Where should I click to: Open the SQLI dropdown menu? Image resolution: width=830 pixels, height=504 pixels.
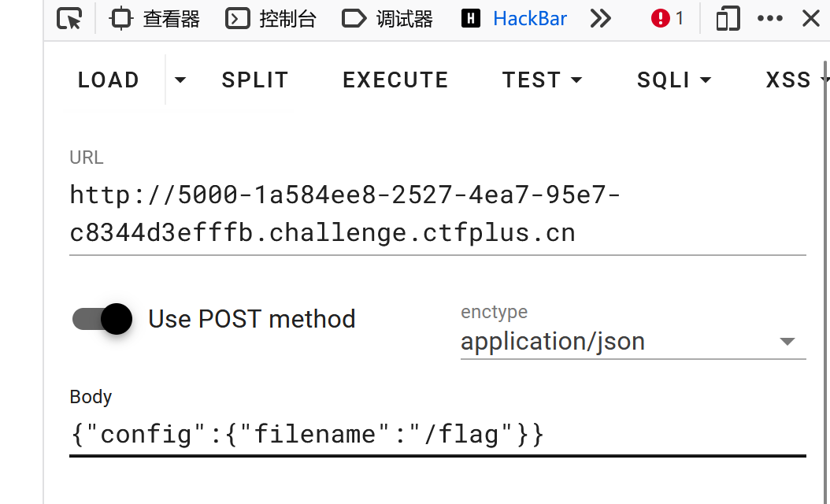(x=674, y=80)
